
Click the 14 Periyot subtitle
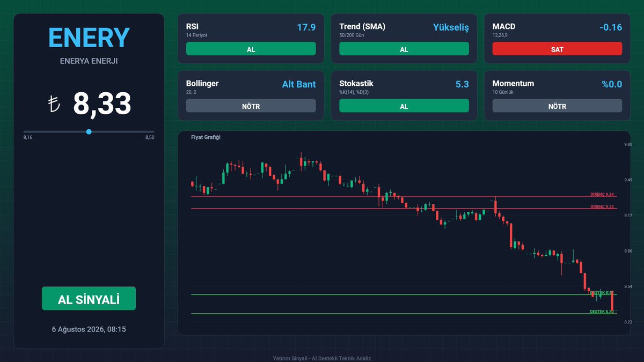coord(196,35)
